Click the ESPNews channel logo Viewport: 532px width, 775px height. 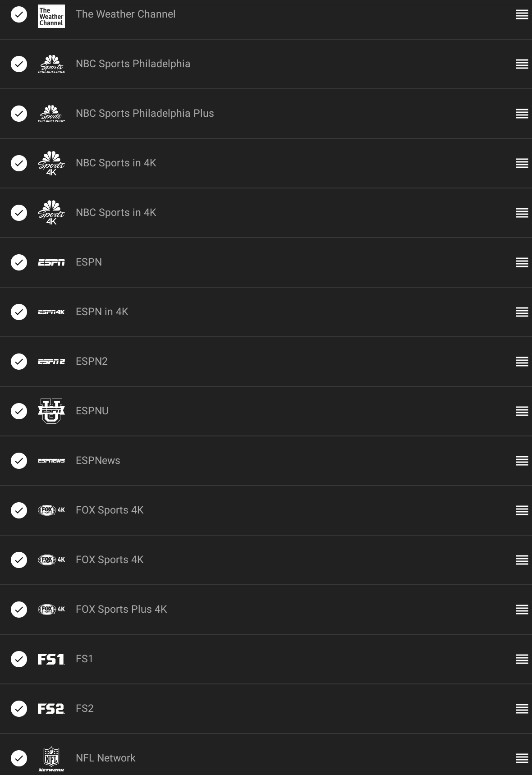tap(51, 461)
